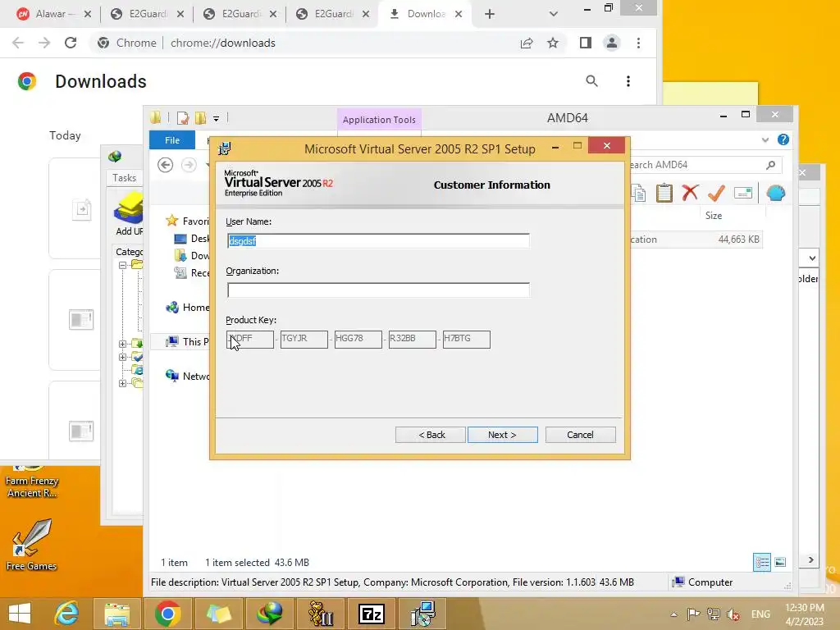Viewport: 840px width, 630px height.
Task: Click the red X delete toolbar icon
Action: tap(690, 193)
